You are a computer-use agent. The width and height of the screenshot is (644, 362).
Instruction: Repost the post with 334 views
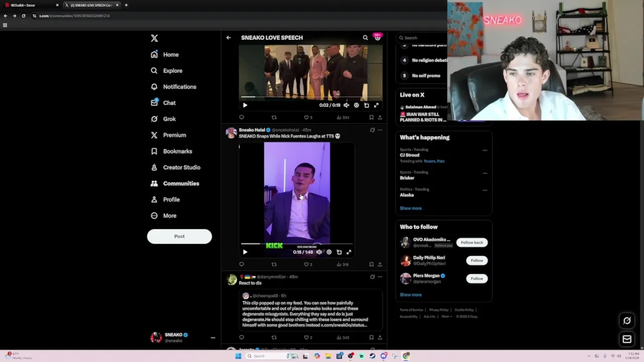pyautogui.click(x=274, y=117)
